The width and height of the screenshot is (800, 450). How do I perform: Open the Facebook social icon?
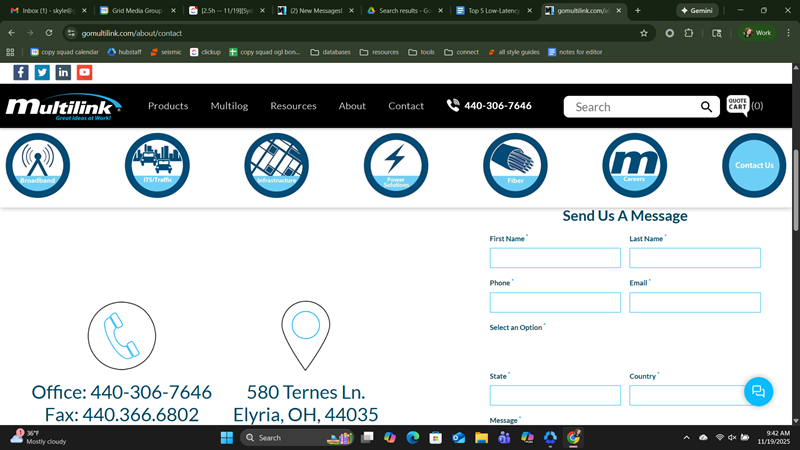21,72
